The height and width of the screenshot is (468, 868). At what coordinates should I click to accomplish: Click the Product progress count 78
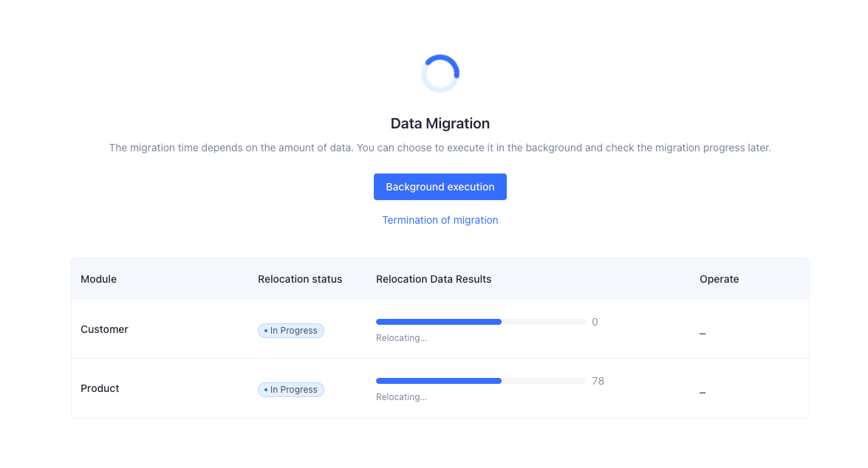click(x=598, y=381)
